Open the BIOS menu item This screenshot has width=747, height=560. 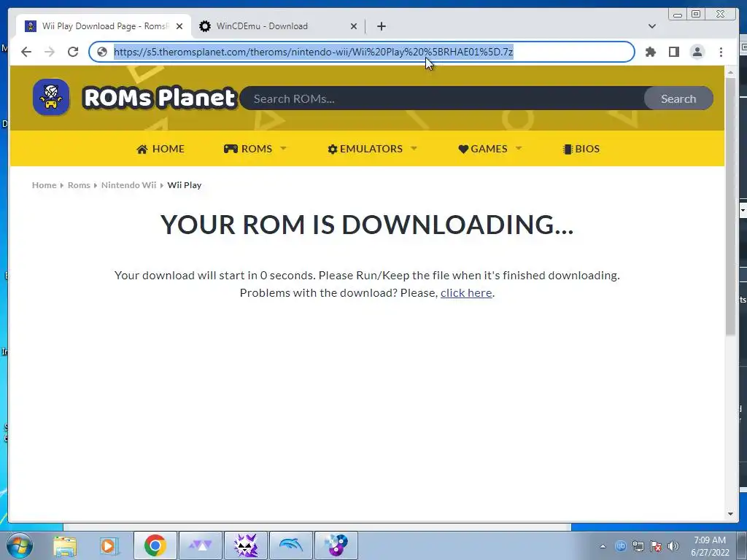tap(581, 149)
